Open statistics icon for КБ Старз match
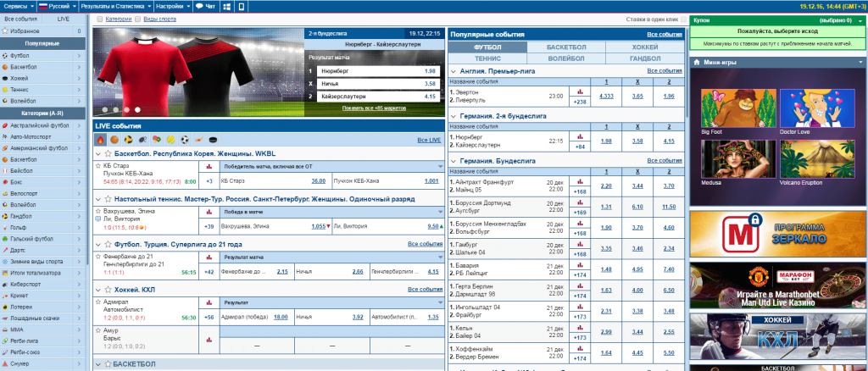 pos(209,165)
